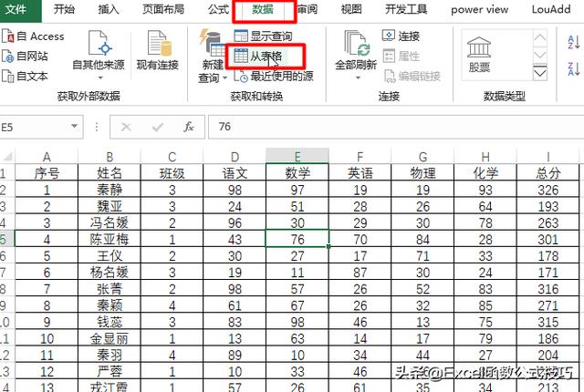The image size is (584, 392).
Task: Open the 页面布局 ribbon tab
Action: (163, 9)
